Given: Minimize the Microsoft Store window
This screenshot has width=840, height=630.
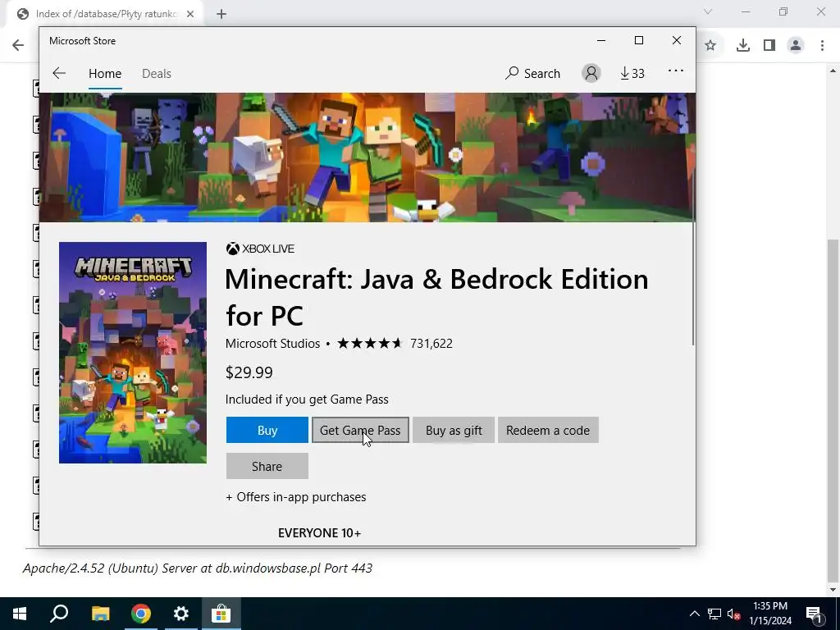Looking at the screenshot, I should point(601,41).
